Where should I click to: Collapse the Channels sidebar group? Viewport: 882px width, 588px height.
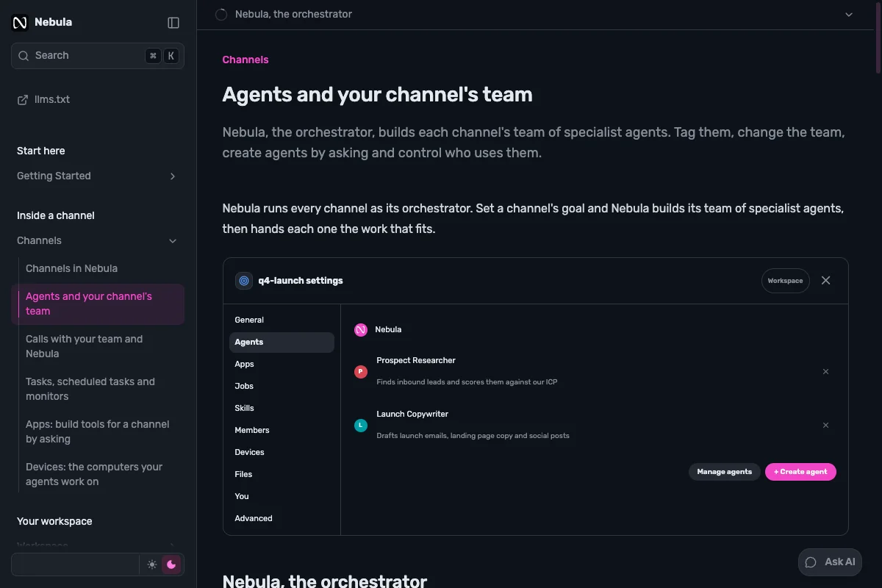pos(98,240)
